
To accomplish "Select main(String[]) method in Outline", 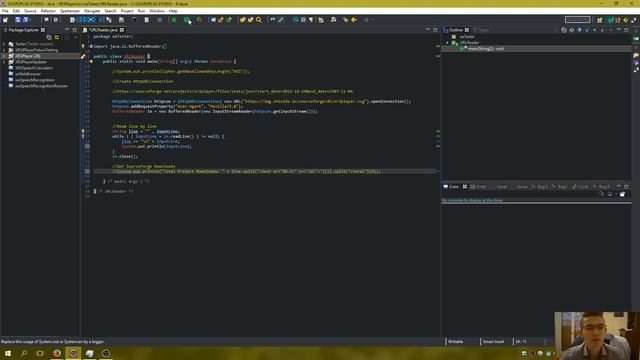I will [485, 49].
